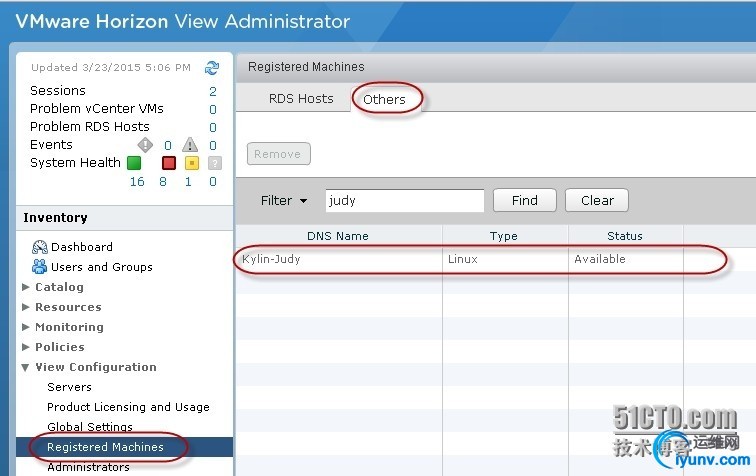The image size is (756, 476).
Task: Expand the Catalog section
Action: pyautogui.click(x=26, y=287)
